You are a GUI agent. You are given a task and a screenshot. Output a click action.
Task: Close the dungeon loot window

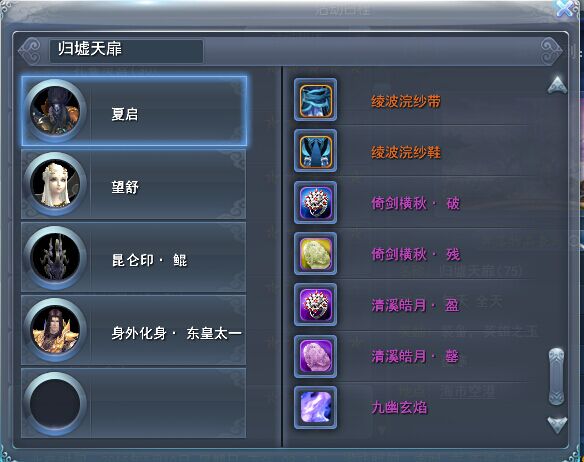[565, 8]
